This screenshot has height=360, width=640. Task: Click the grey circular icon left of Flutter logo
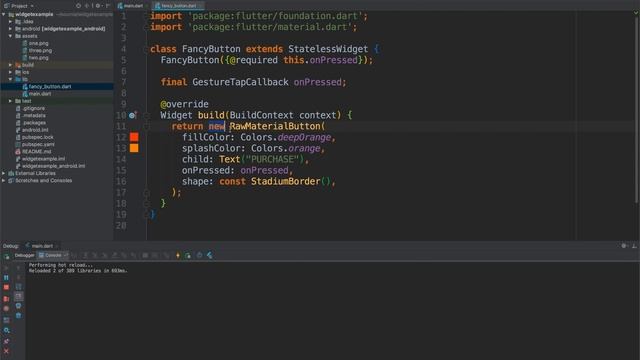point(199,256)
